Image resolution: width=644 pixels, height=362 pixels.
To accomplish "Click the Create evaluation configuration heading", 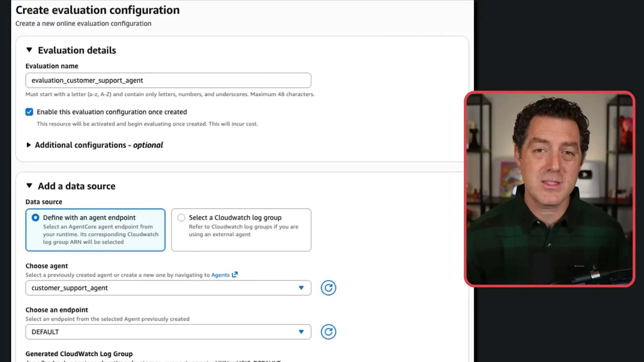I will 97,10.
